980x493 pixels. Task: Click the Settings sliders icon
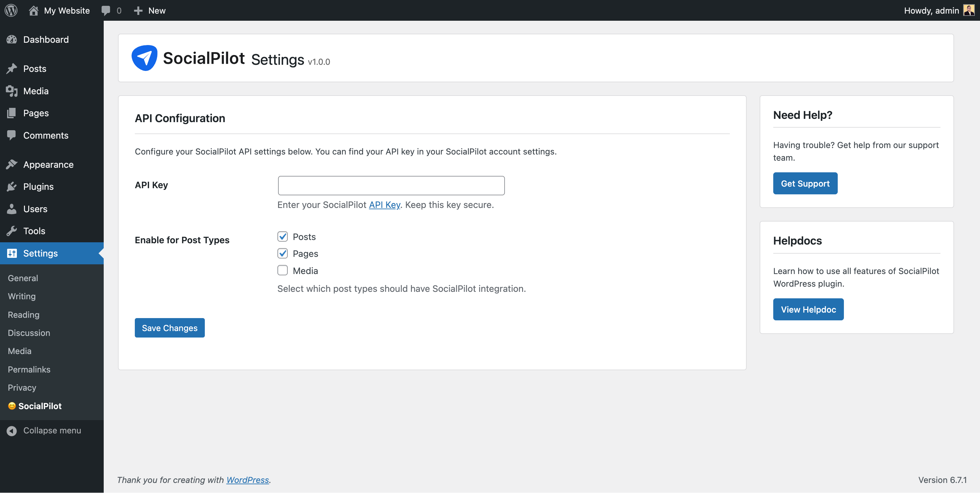point(12,253)
